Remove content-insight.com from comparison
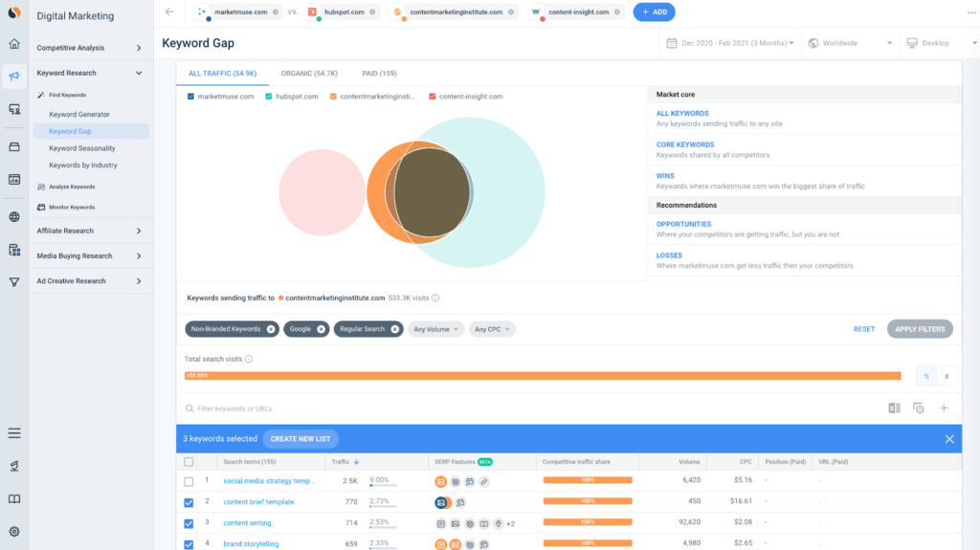Viewport: 980px width, 550px height. click(x=617, y=11)
